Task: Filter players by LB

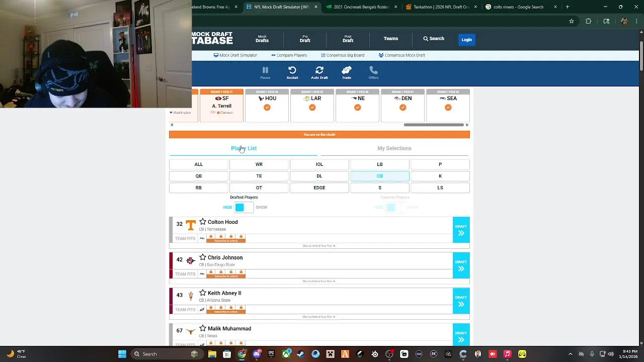Action: tap(380, 164)
